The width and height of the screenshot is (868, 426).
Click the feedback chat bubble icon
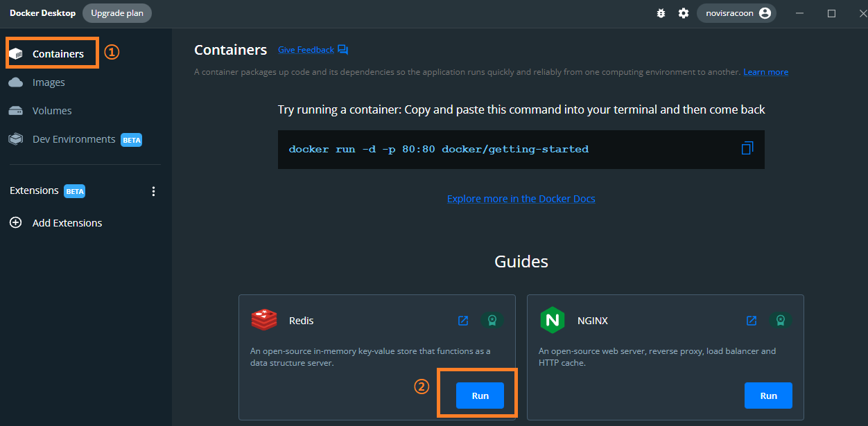click(342, 50)
